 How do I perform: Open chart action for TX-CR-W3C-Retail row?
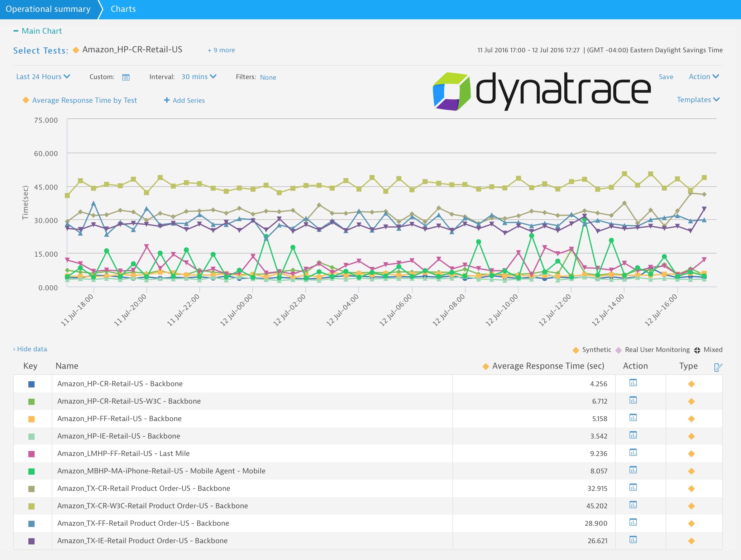click(633, 504)
